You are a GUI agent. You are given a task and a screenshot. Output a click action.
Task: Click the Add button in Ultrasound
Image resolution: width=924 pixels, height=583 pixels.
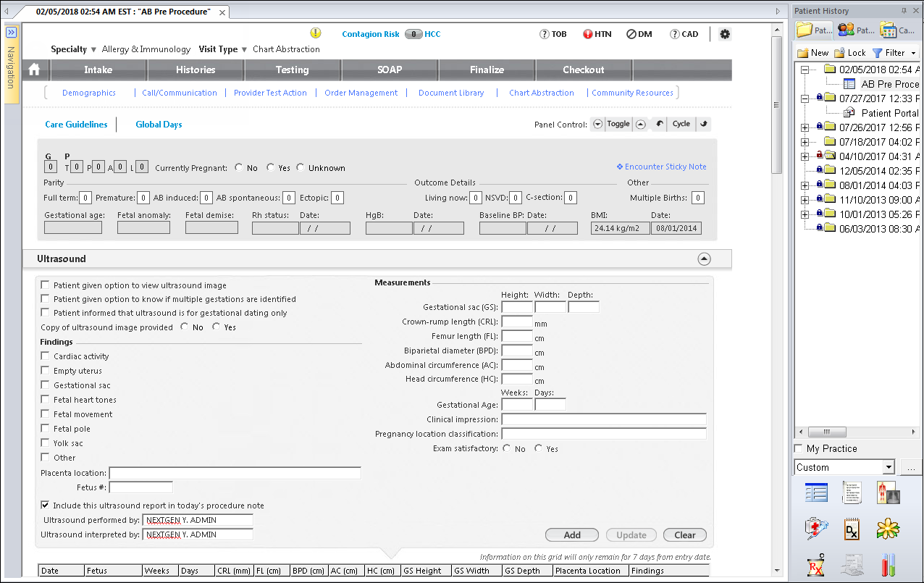(572, 535)
